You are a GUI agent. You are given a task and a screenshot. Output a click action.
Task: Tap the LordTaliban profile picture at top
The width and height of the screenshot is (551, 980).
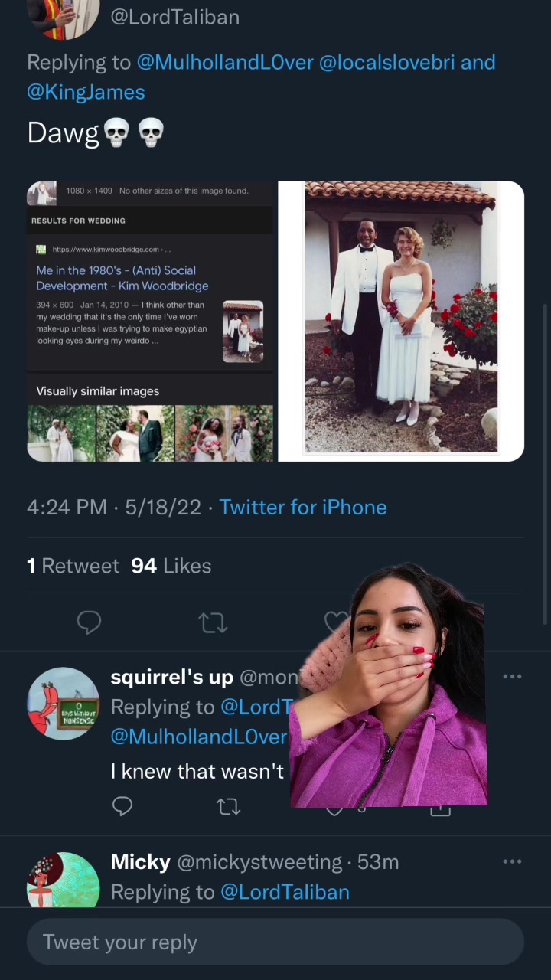[x=64, y=15]
